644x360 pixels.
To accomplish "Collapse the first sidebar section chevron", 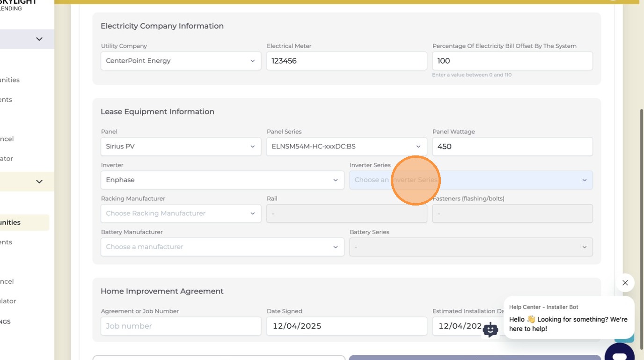I will pyautogui.click(x=39, y=39).
